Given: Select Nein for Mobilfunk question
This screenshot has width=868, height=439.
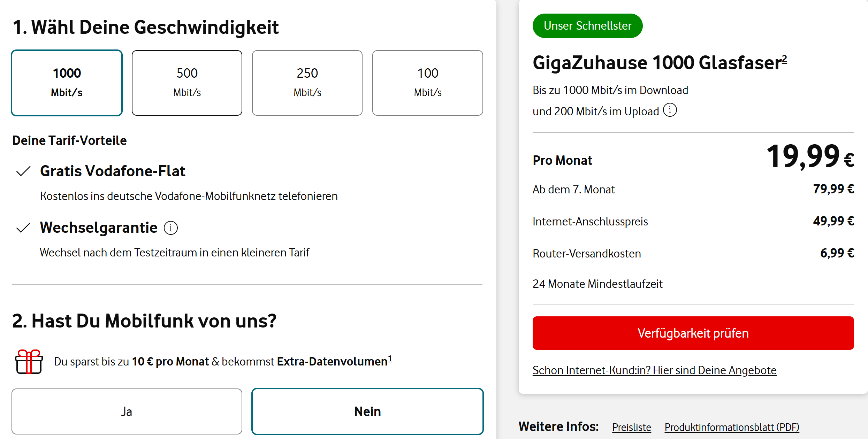Looking at the screenshot, I should point(367,411).
